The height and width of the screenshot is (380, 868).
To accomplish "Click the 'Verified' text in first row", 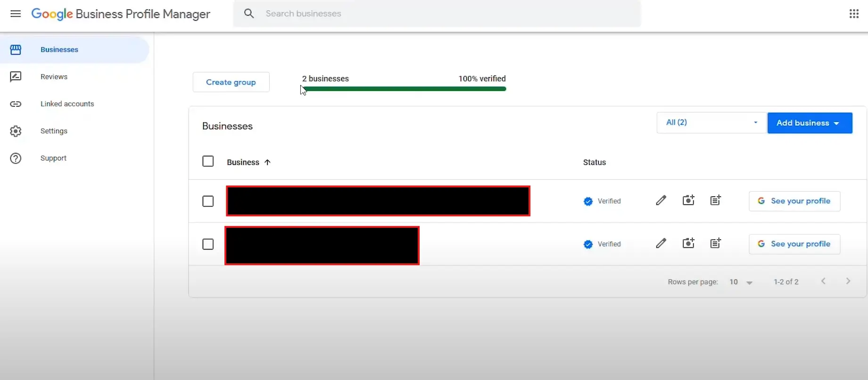I will [x=609, y=201].
